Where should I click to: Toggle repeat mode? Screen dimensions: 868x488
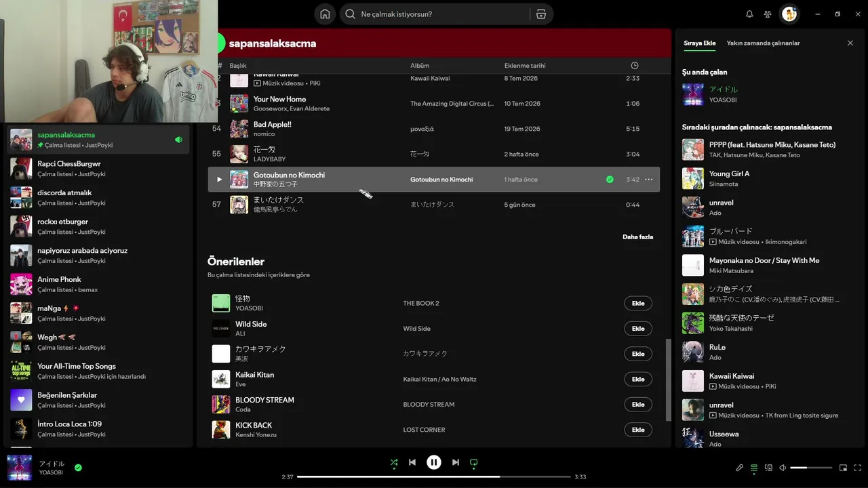click(x=474, y=463)
